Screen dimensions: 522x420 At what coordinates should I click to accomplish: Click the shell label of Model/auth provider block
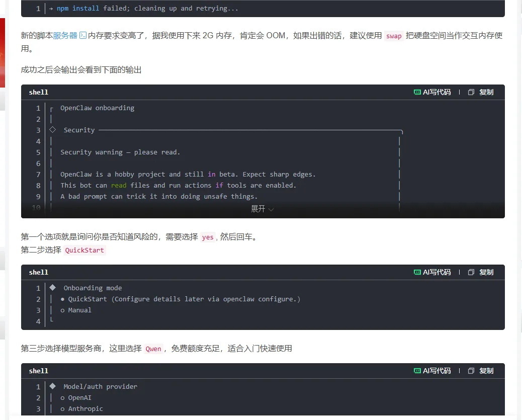coord(39,371)
